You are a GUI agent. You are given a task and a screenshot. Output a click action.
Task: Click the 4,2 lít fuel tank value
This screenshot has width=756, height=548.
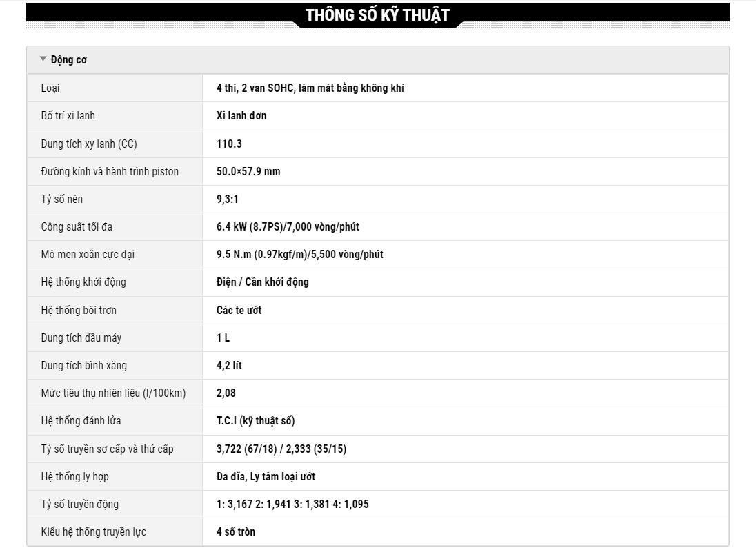[229, 366]
